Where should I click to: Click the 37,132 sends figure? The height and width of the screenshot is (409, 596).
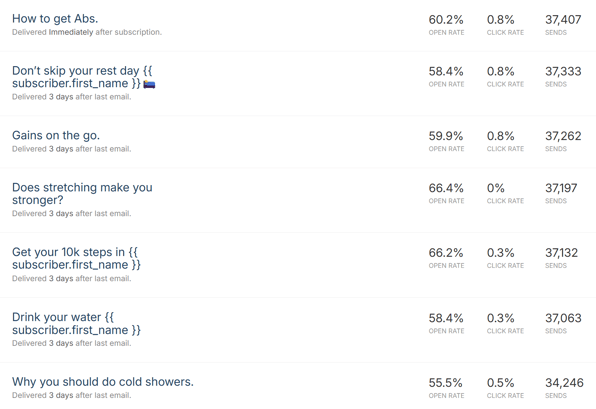pos(561,252)
